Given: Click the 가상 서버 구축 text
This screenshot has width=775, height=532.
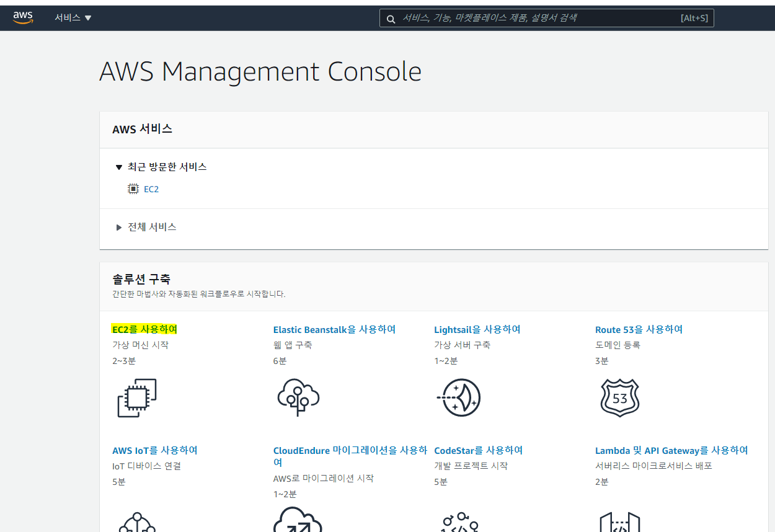Looking at the screenshot, I should pos(463,345).
